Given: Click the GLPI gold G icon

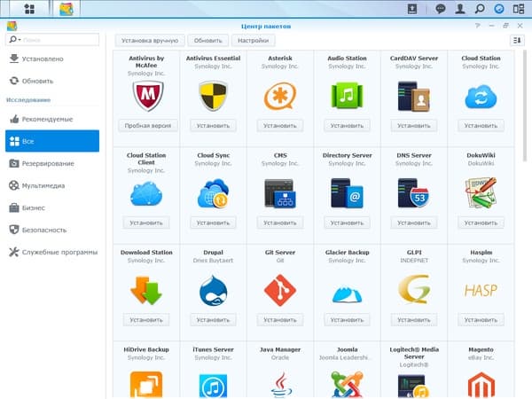Looking at the screenshot, I should click(x=414, y=289).
